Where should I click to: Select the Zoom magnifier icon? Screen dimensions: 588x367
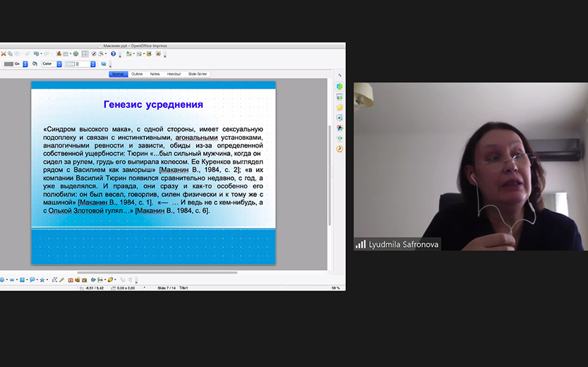[x=101, y=54]
